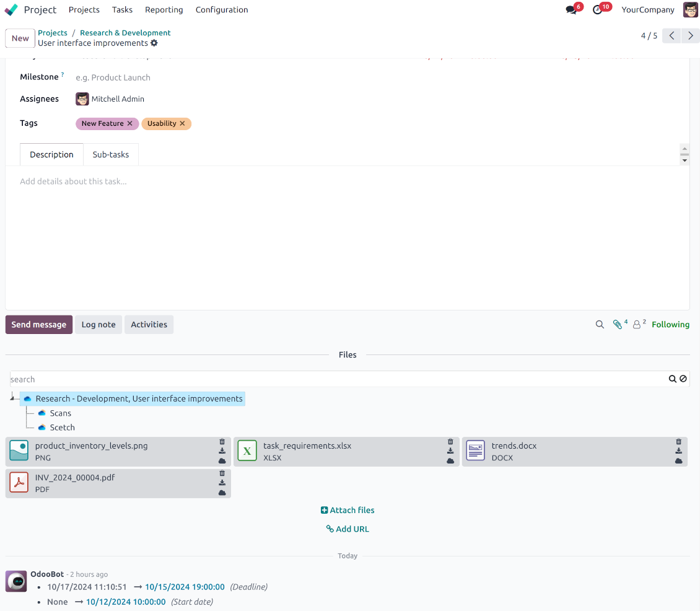Click Add URL link
The width and height of the screenshot is (700, 611).
[x=348, y=529]
